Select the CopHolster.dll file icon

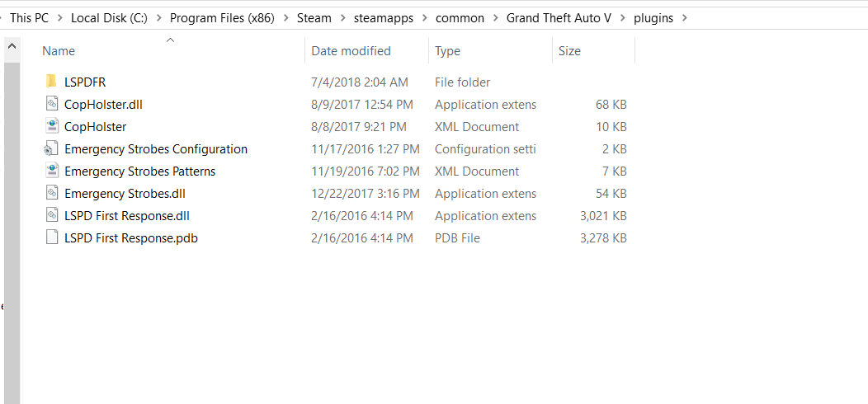pos(51,105)
